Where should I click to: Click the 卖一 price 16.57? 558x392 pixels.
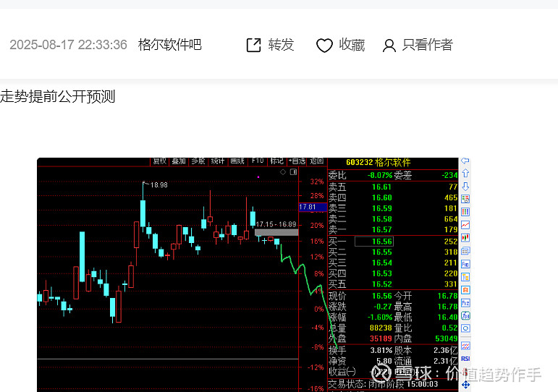381,229
